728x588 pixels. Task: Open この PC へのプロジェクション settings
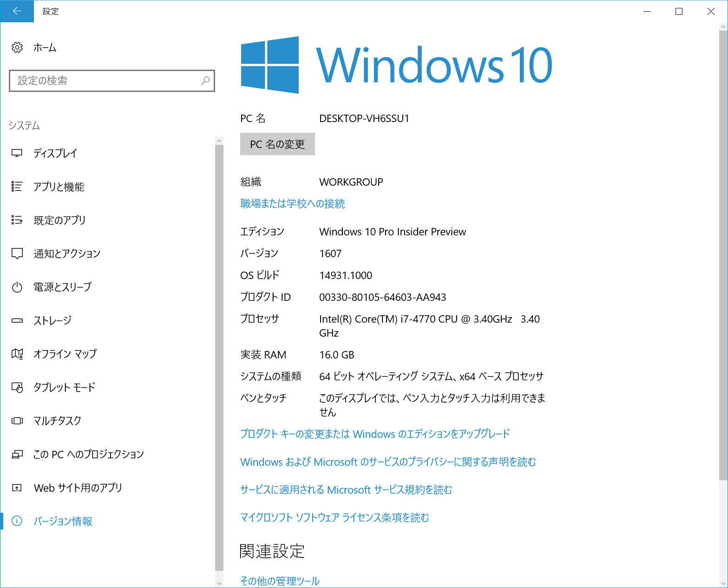click(17, 454)
